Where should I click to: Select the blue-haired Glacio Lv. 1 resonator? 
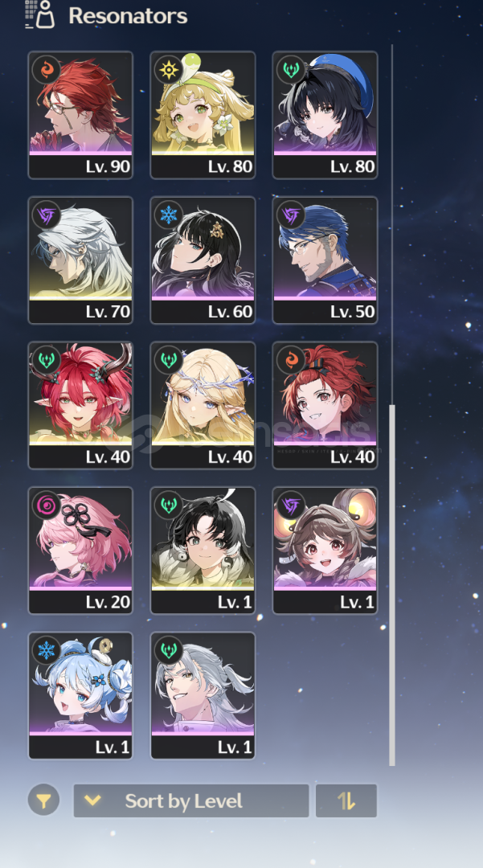click(x=81, y=696)
